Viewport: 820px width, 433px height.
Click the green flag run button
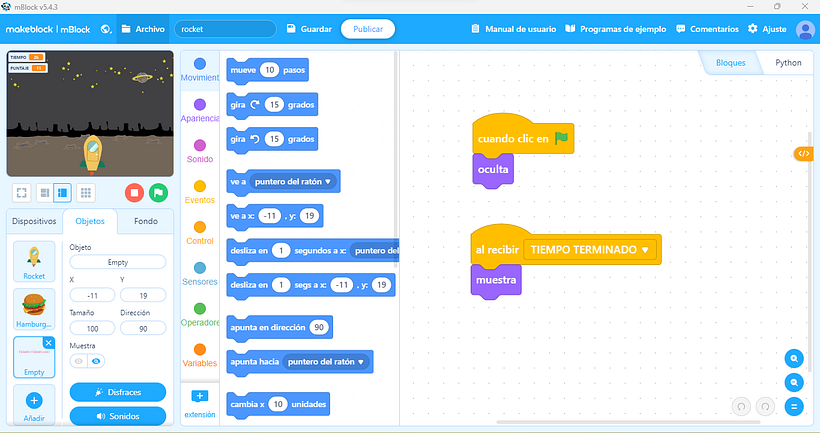coord(158,192)
